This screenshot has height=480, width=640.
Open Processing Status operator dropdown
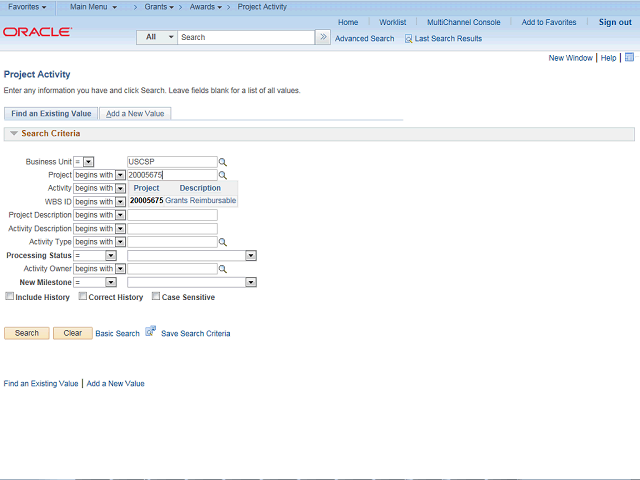[111, 256]
